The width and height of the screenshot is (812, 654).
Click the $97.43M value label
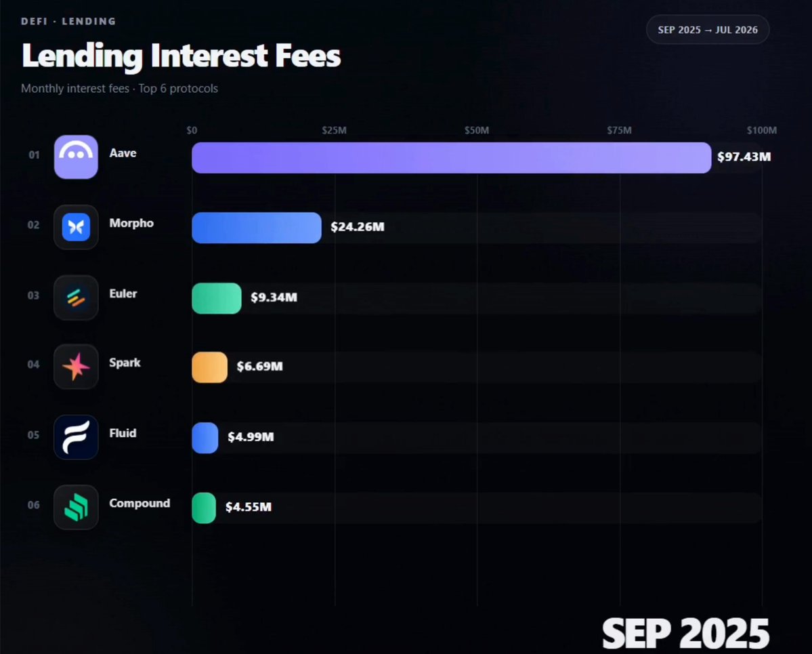point(744,157)
